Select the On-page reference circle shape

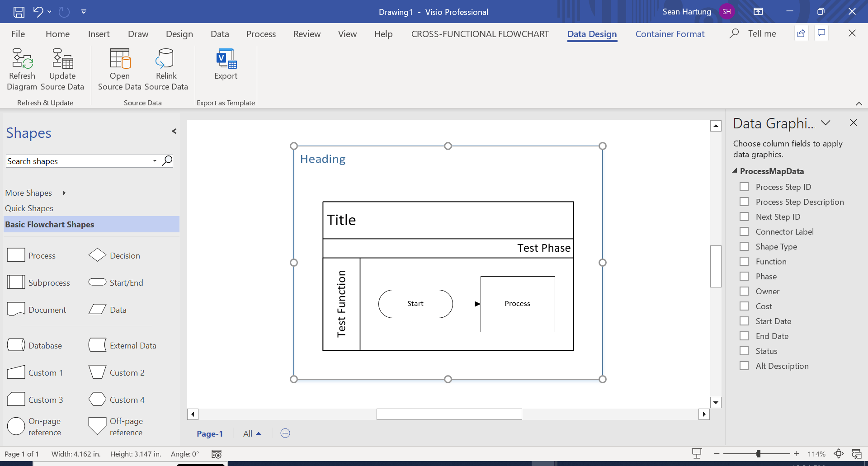[x=16, y=426]
